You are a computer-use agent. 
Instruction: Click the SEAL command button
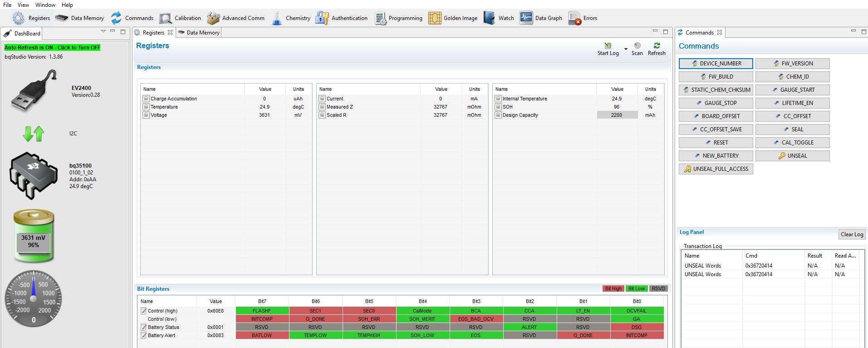pos(793,129)
